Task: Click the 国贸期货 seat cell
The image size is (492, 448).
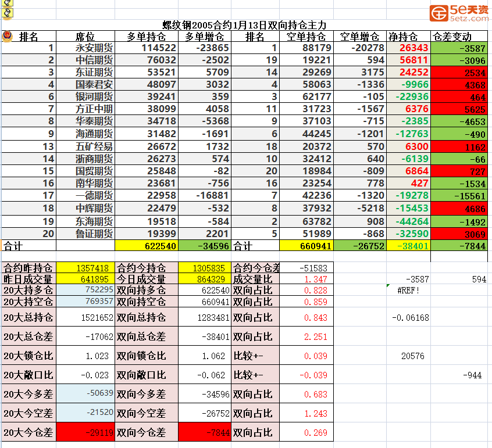Action: coord(85,171)
